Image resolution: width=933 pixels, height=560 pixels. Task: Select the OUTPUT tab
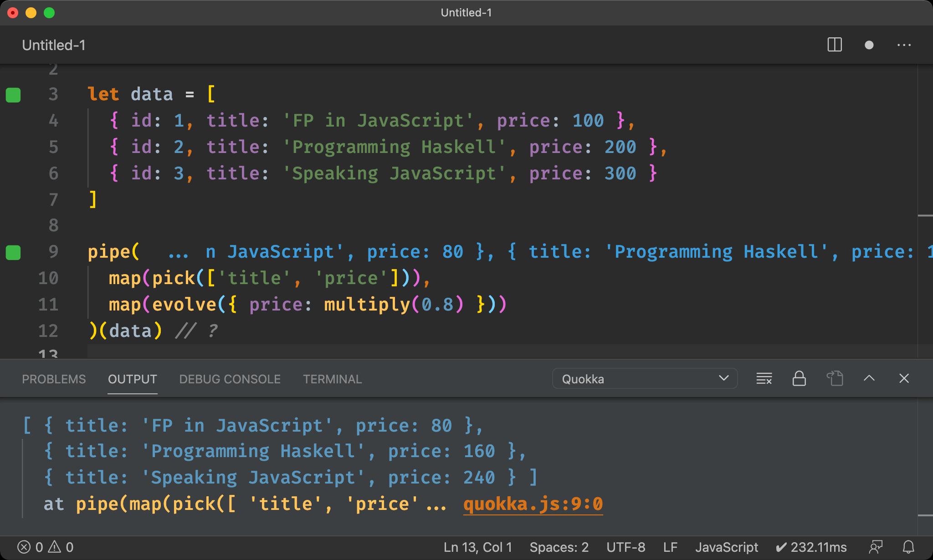[x=133, y=379]
